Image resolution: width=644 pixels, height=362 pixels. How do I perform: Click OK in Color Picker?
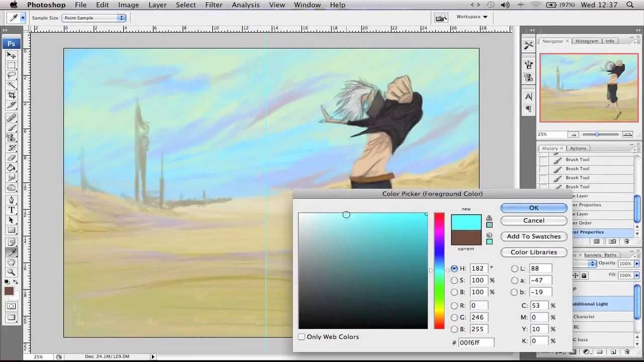[x=534, y=208]
